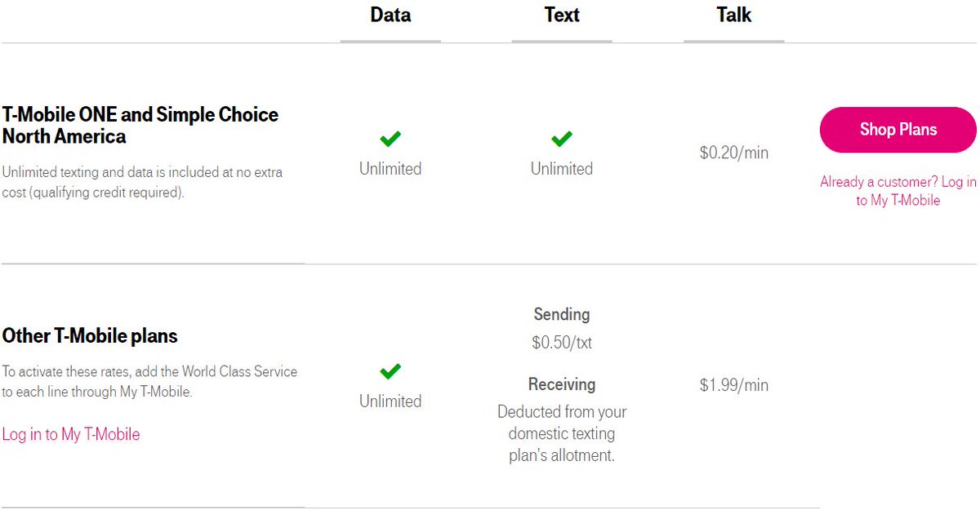This screenshot has width=980, height=510.
Task: Click the $0.20/min talk rate
Action: [733, 153]
